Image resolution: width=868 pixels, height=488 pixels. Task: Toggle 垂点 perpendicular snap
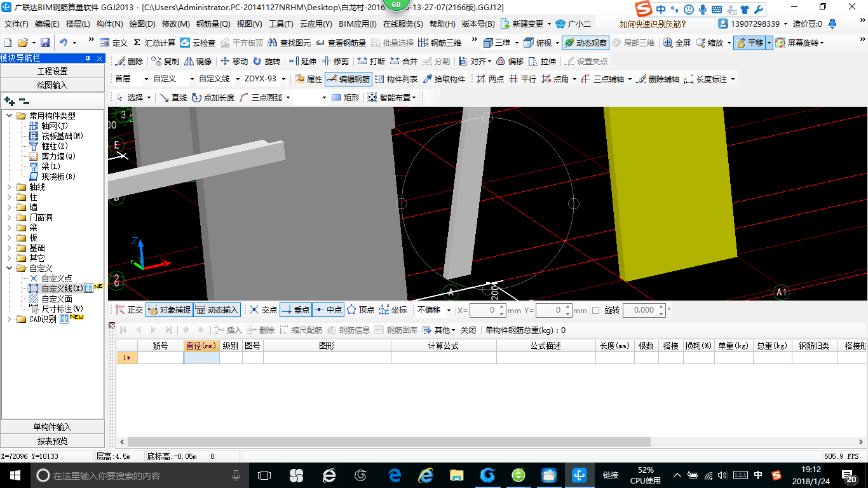(295, 309)
